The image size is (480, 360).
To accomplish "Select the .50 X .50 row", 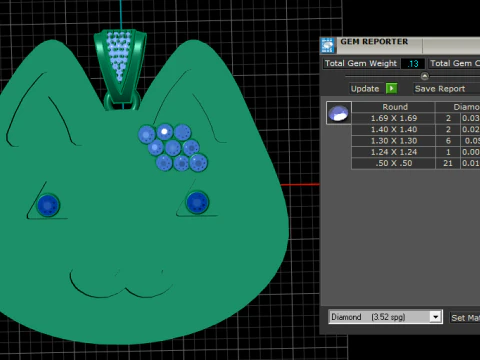I will [416, 163].
